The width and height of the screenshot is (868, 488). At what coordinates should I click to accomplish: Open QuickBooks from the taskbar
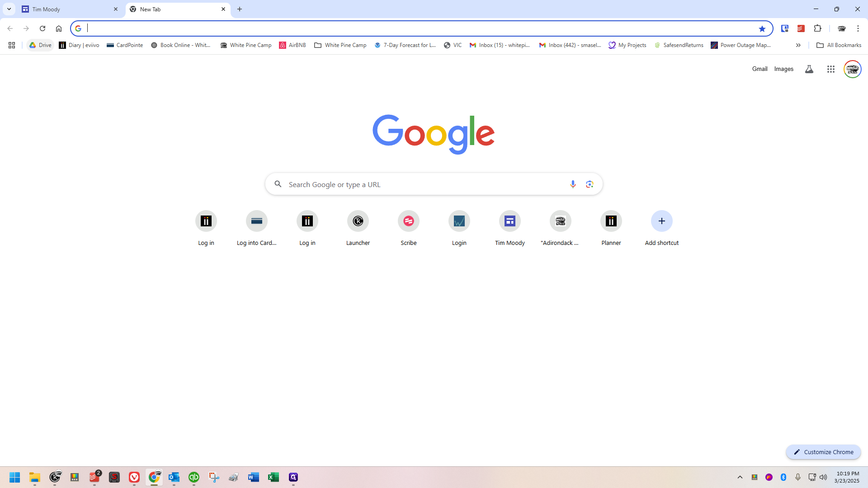pyautogui.click(x=194, y=477)
